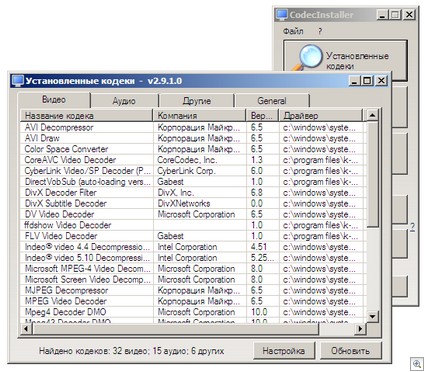Screen dimensions: 425x372
Task: Select Microsoft Screen Video Decomp... row
Action: coord(194,279)
